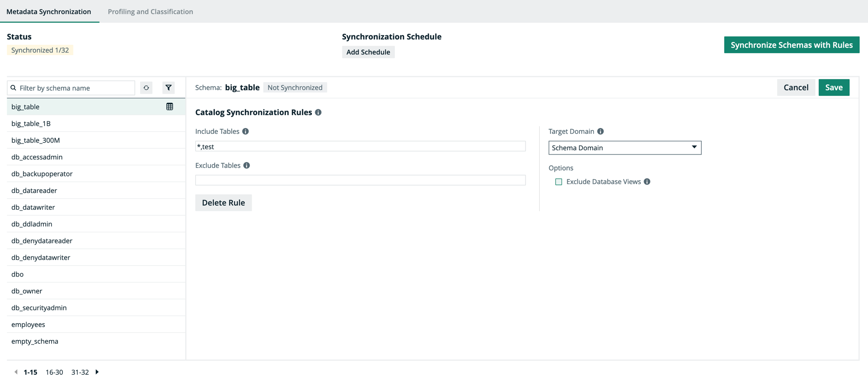The image size is (868, 383).
Task: Click the refresh schema list icon
Action: tap(146, 88)
